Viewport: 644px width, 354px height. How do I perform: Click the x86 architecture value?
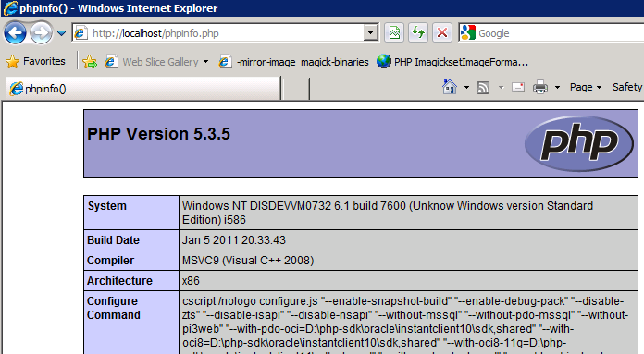[191, 281]
